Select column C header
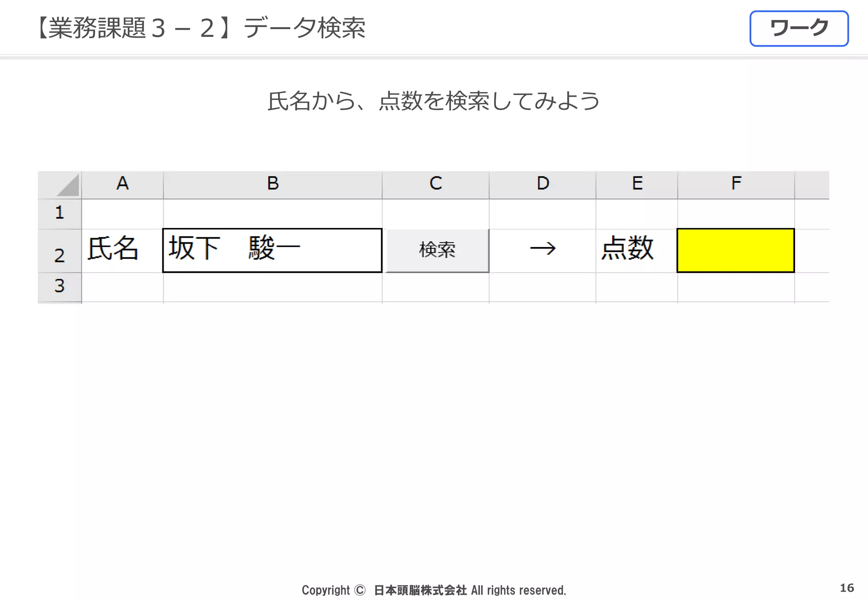Screen dimensions: 868x601 pos(436,184)
